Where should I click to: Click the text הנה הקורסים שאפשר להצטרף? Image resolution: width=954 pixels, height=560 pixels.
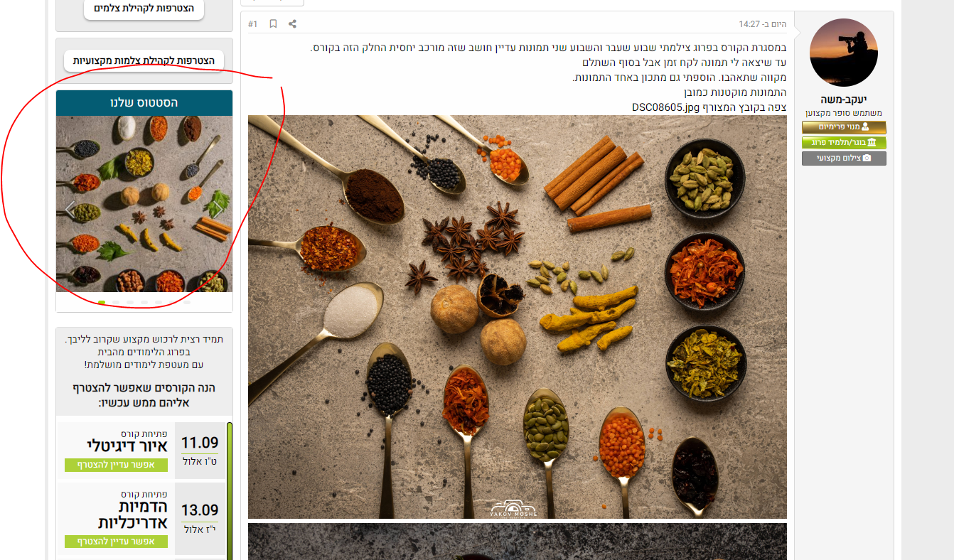point(144,388)
